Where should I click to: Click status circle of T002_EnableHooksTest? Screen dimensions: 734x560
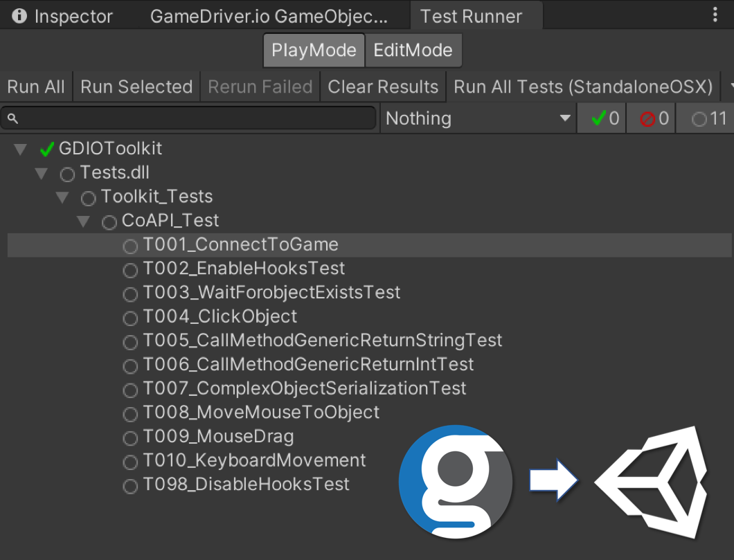tap(130, 270)
